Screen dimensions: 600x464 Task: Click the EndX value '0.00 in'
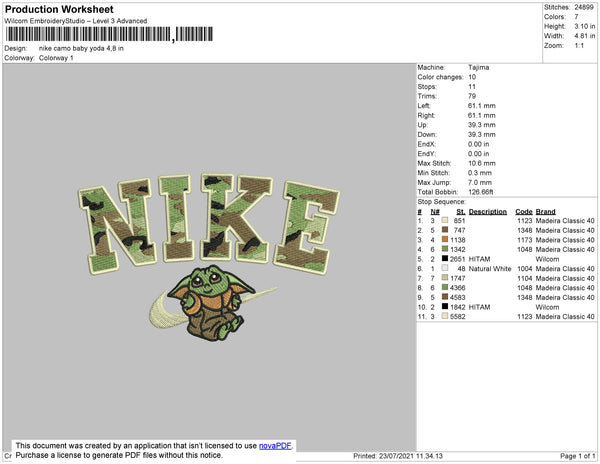click(478, 144)
